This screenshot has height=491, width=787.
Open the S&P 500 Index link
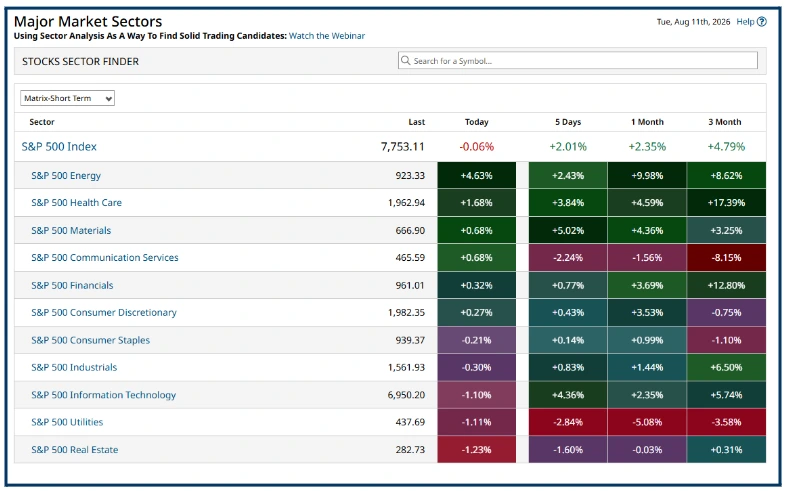59,147
